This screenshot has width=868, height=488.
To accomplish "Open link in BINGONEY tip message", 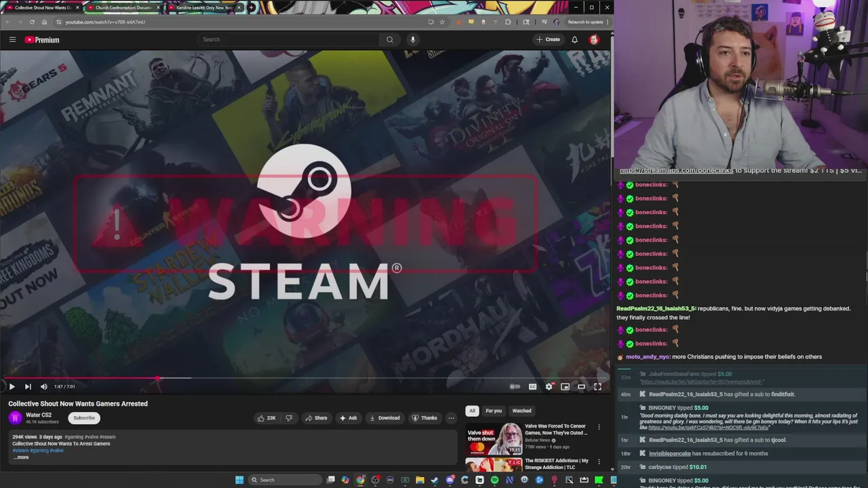I will 709,428.
